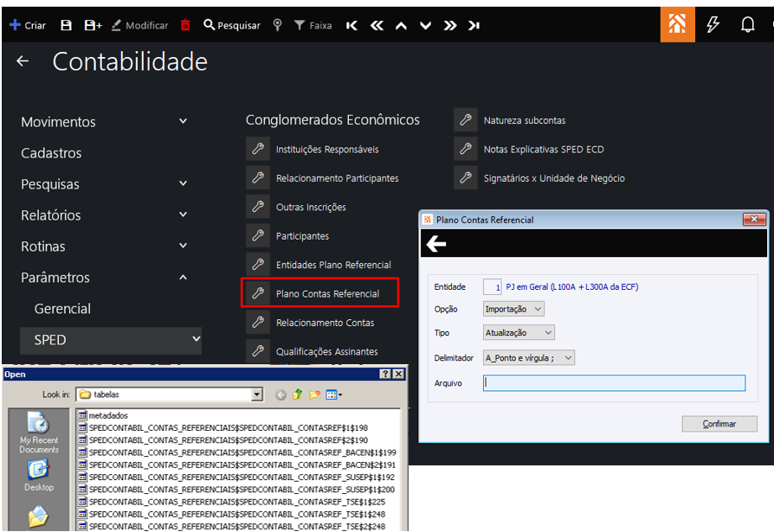774x532 pixels.
Task: Open the Opção Importação dropdown
Action: pos(513,309)
